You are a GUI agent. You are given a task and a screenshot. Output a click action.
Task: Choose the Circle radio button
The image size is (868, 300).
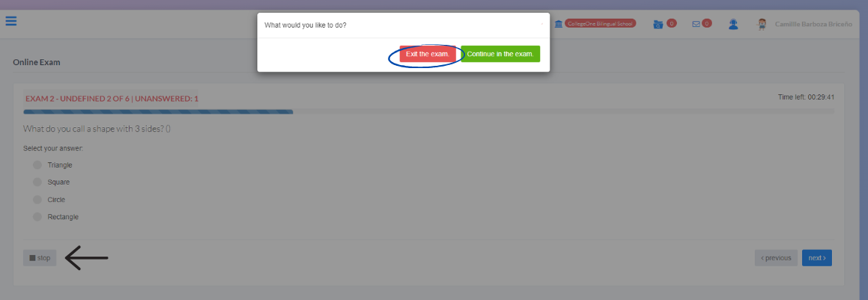[37, 200]
